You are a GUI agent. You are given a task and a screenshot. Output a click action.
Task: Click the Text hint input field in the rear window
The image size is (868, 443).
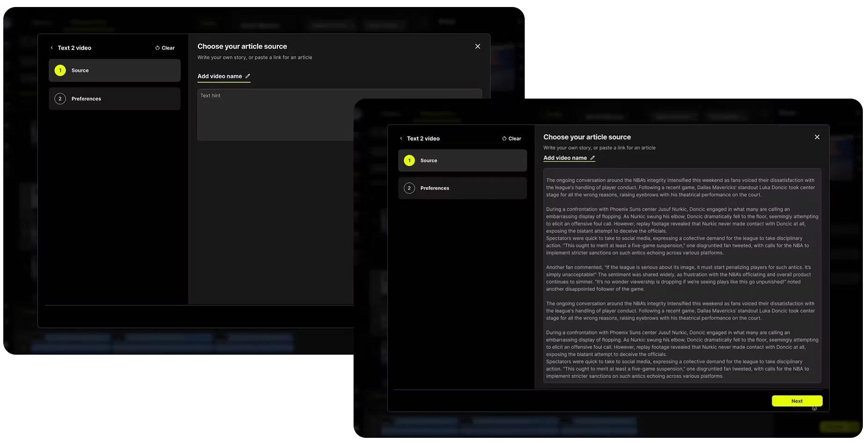click(x=276, y=114)
